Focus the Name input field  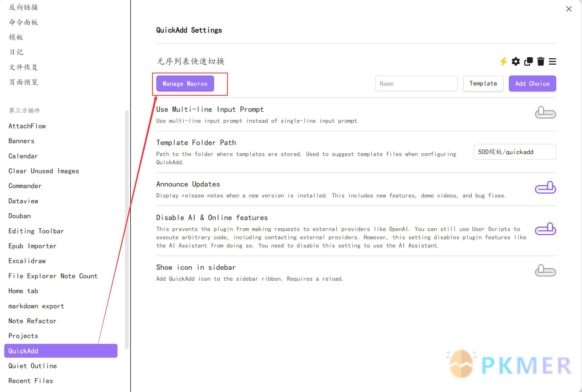(x=416, y=84)
